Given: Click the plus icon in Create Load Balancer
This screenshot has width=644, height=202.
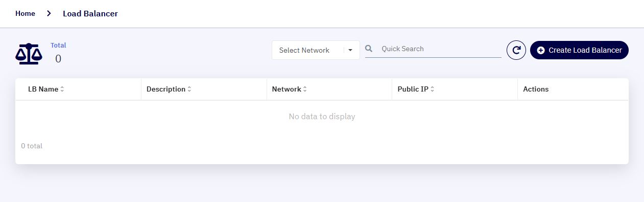Looking at the screenshot, I should 541,50.
